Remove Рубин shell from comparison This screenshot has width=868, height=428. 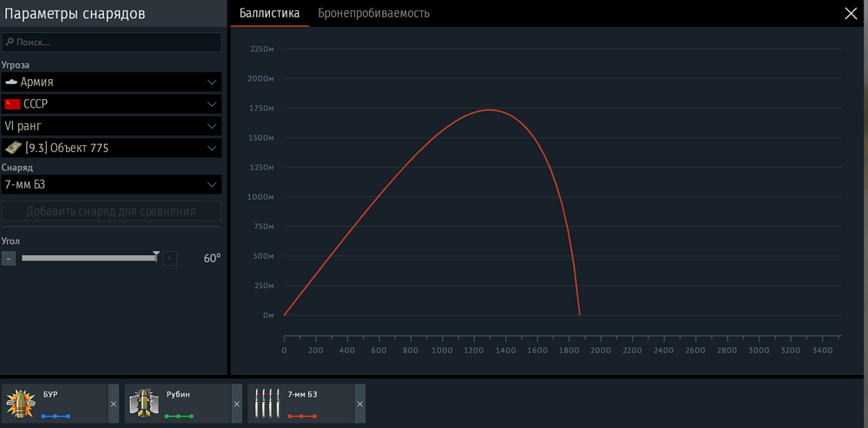236,405
